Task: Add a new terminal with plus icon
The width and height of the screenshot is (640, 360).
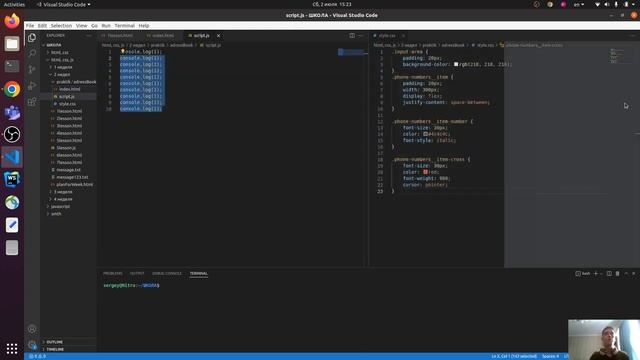Action: click(596, 273)
